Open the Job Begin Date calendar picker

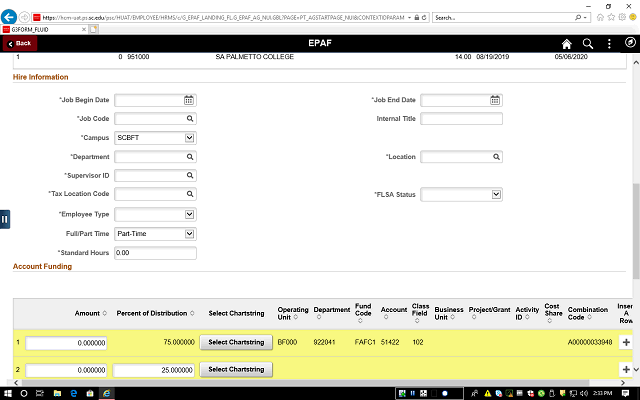(x=189, y=100)
